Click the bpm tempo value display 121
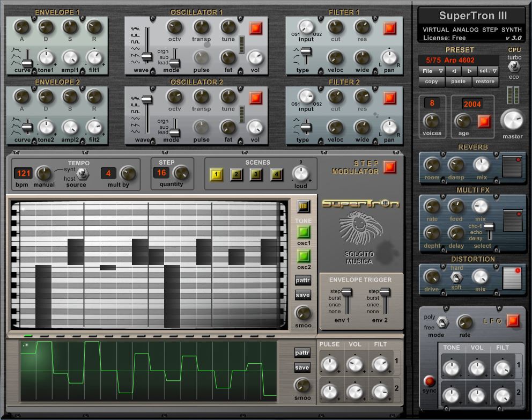Viewport: 532px width, 420px height. (24, 173)
